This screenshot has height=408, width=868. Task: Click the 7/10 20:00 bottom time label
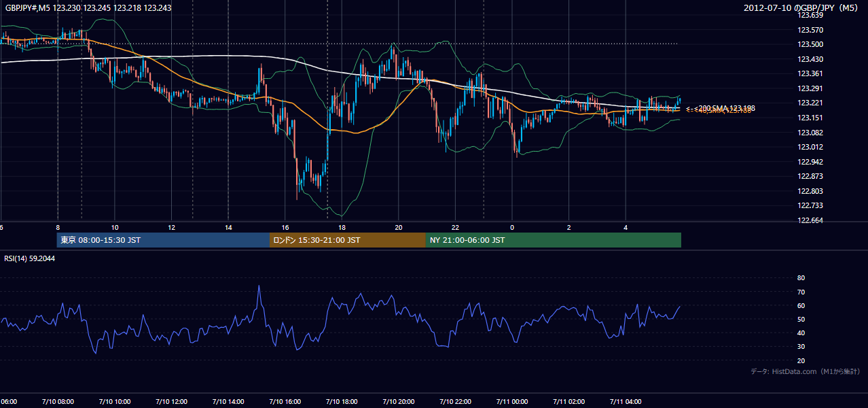(398, 402)
